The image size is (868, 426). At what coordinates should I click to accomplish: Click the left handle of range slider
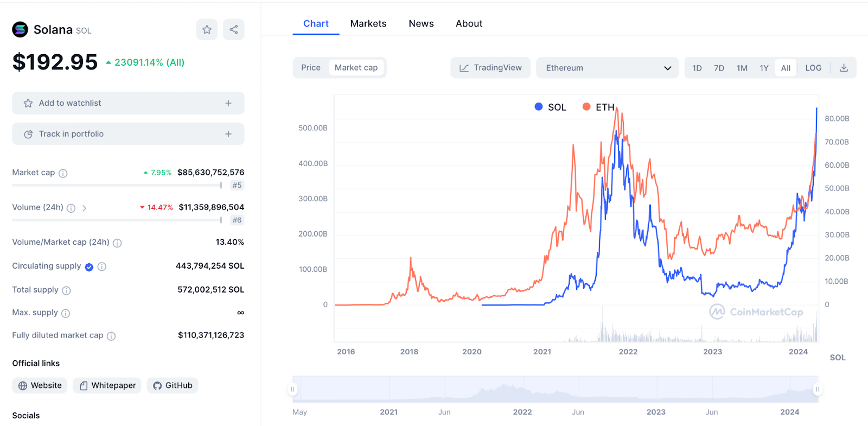(293, 389)
